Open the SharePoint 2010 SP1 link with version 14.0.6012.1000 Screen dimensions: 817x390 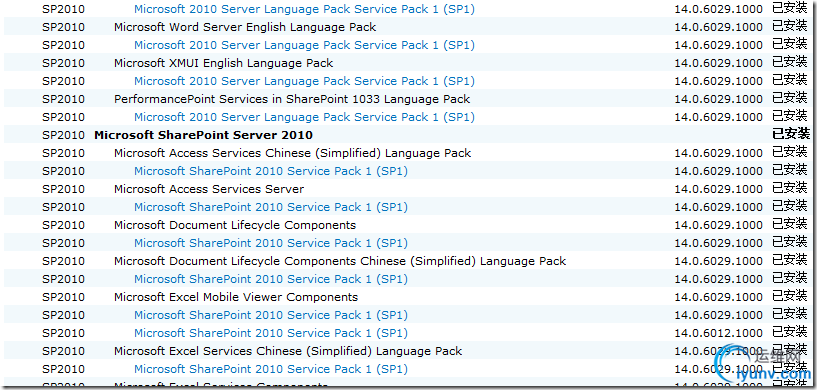pyautogui.click(x=271, y=333)
